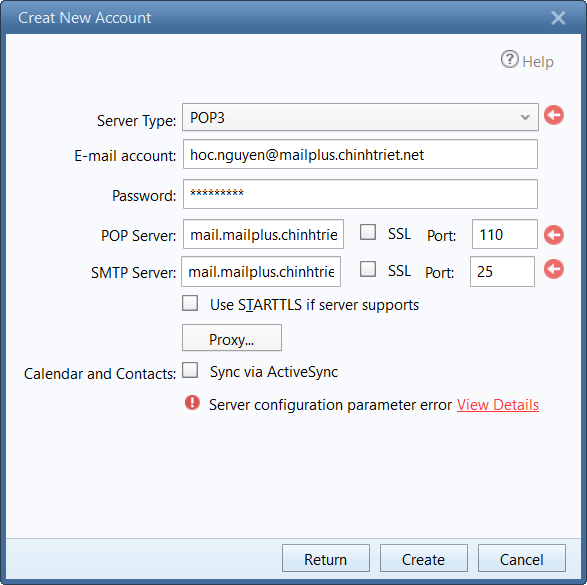Click the Create button

pyautogui.click(x=424, y=558)
